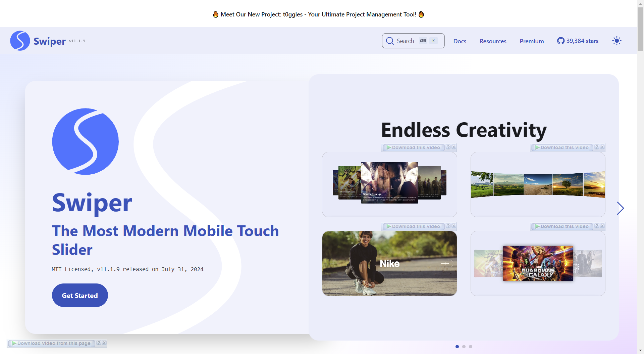Click the Swiper logo in the navbar
This screenshot has width=644, height=354.
click(20, 41)
